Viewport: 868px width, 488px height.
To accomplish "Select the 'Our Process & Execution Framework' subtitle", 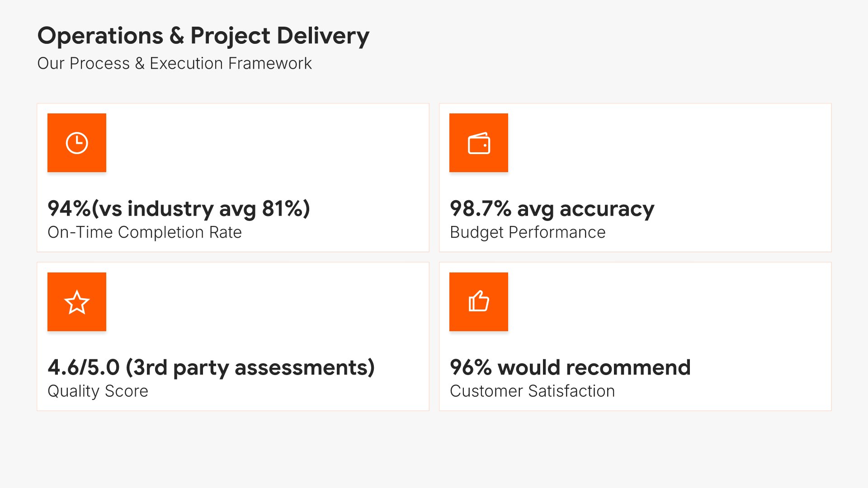I will click(x=175, y=63).
